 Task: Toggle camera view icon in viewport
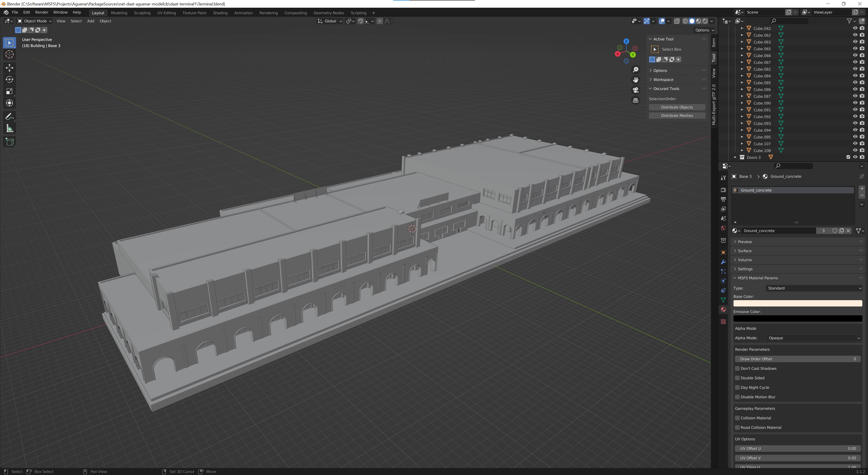tap(635, 90)
